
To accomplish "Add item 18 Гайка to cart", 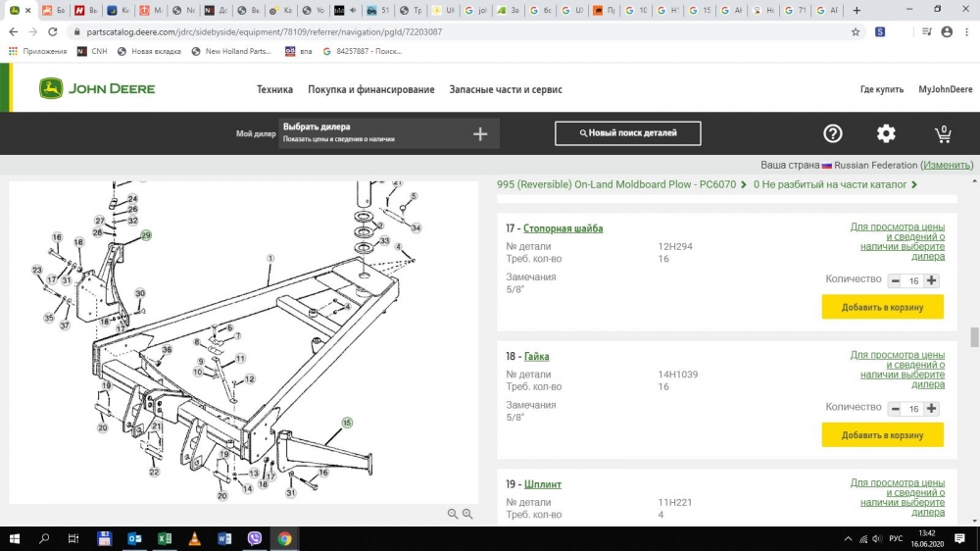I will click(883, 434).
